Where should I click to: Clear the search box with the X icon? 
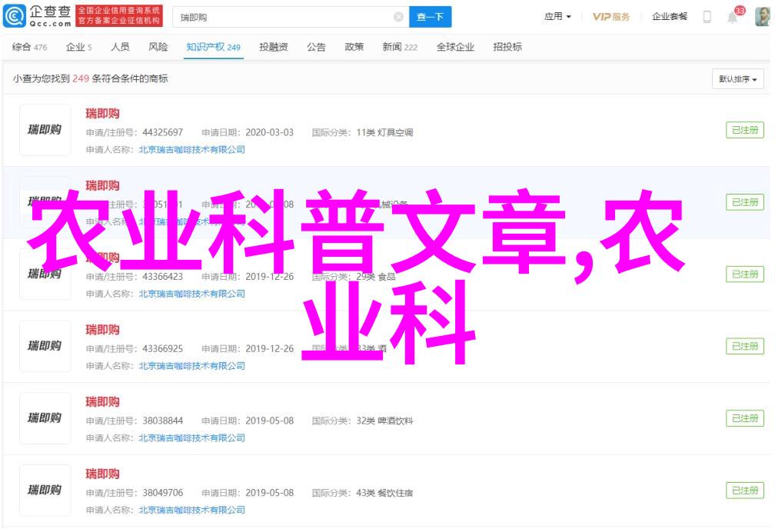pos(398,18)
